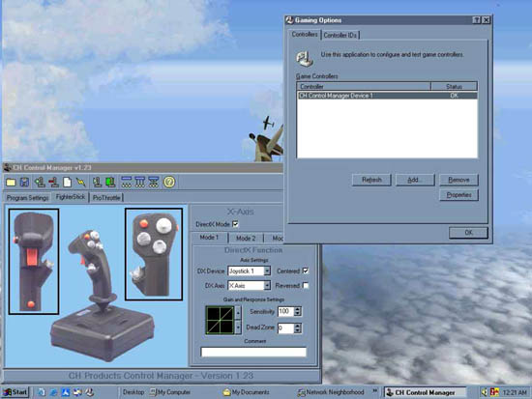
Task: Confirm Gaming Options with OK
Action: click(x=468, y=233)
